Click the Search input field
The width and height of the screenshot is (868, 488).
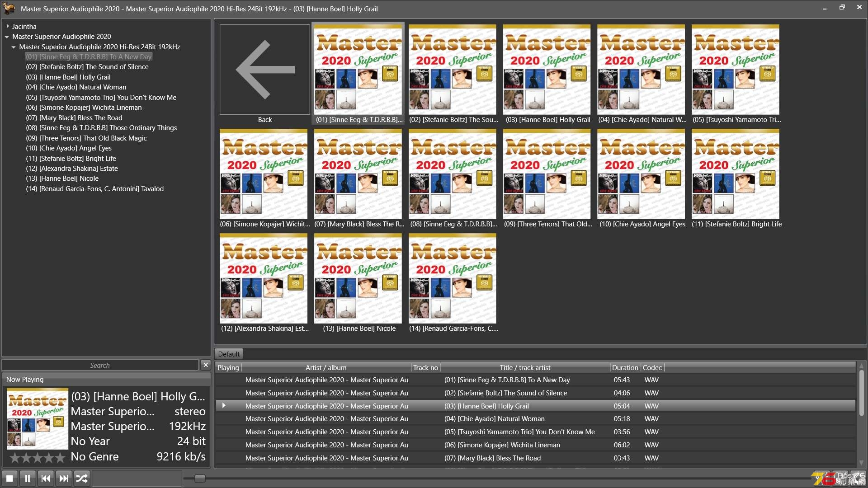pos(100,365)
